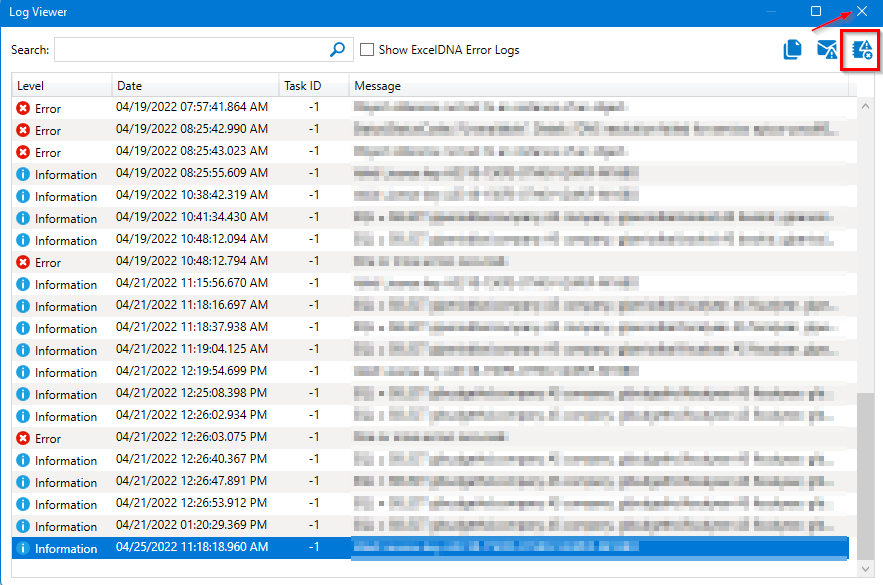883x585 pixels.
Task: Sort by the Task ID column header
Action: coord(314,86)
